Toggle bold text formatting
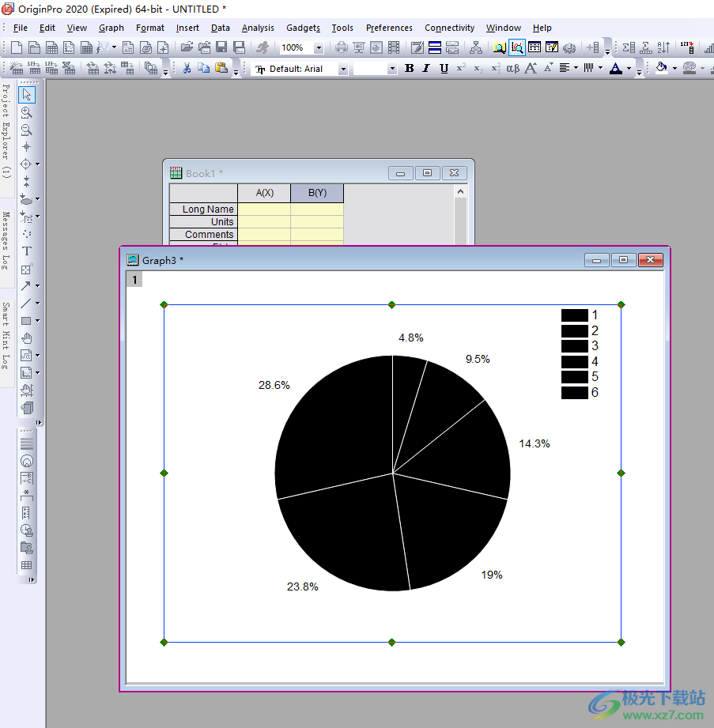 [x=410, y=69]
